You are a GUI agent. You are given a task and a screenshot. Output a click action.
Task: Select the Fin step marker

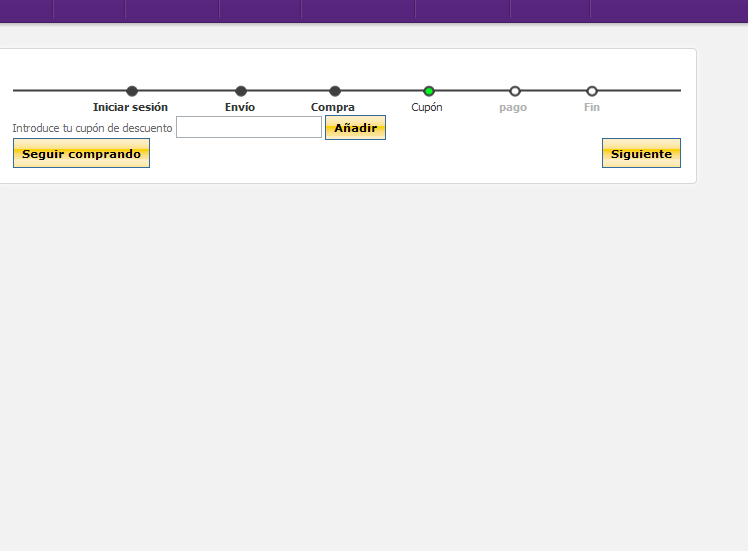592,91
